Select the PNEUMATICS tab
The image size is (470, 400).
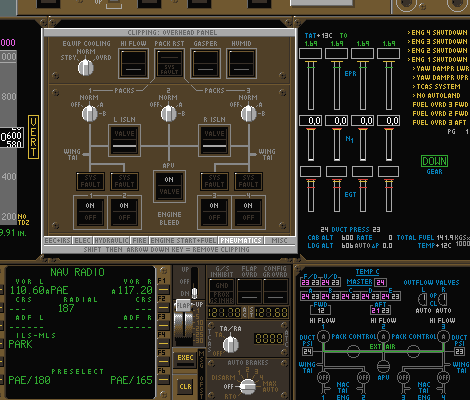click(x=241, y=240)
